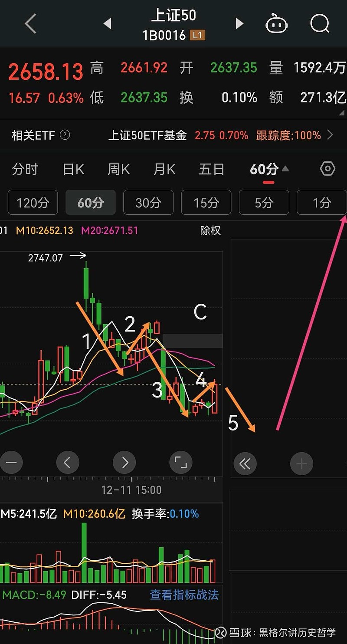
Task: Tap the fullscreen chart icon
Action: click(x=181, y=463)
